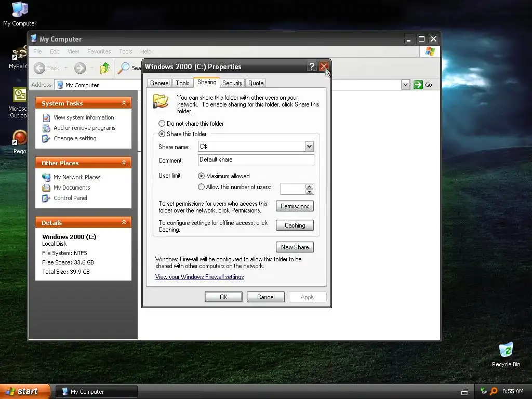
Task: Click the Sharing tab
Action: pyautogui.click(x=207, y=82)
